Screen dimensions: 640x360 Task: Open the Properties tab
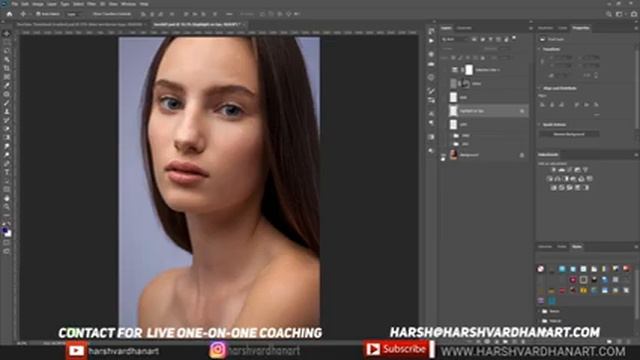pyautogui.click(x=580, y=28)
